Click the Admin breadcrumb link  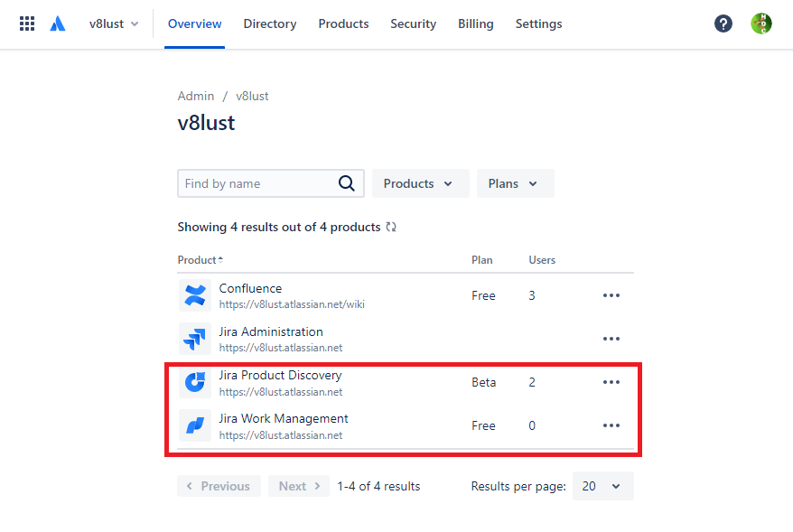(x=196, y=96)
